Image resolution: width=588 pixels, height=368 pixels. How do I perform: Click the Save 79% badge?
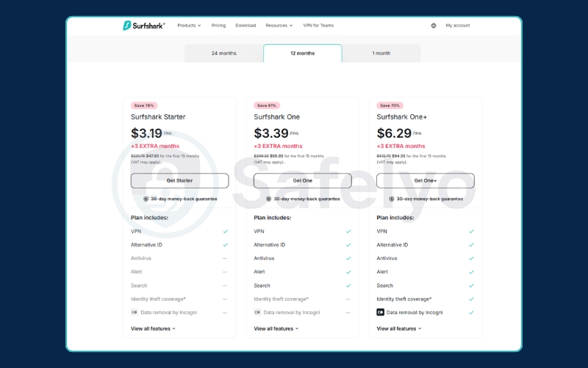(144, 105)
